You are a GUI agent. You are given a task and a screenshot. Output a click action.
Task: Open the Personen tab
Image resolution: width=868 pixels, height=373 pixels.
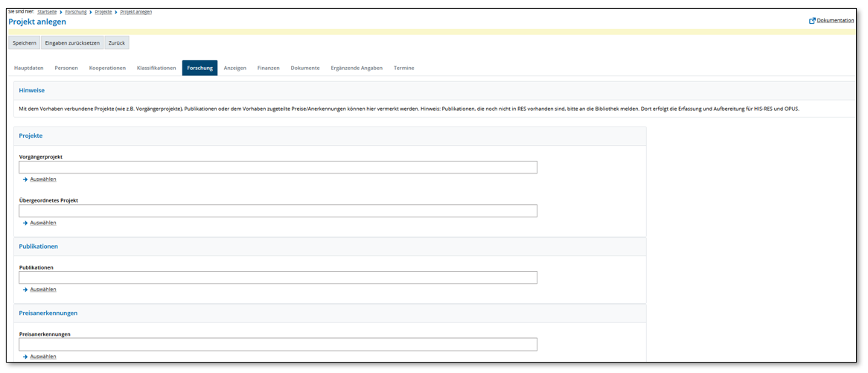pos(66,68)
